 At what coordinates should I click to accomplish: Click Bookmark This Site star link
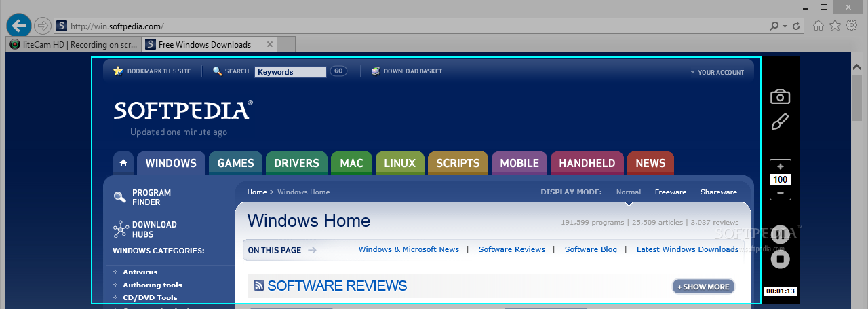click(152, 71)
